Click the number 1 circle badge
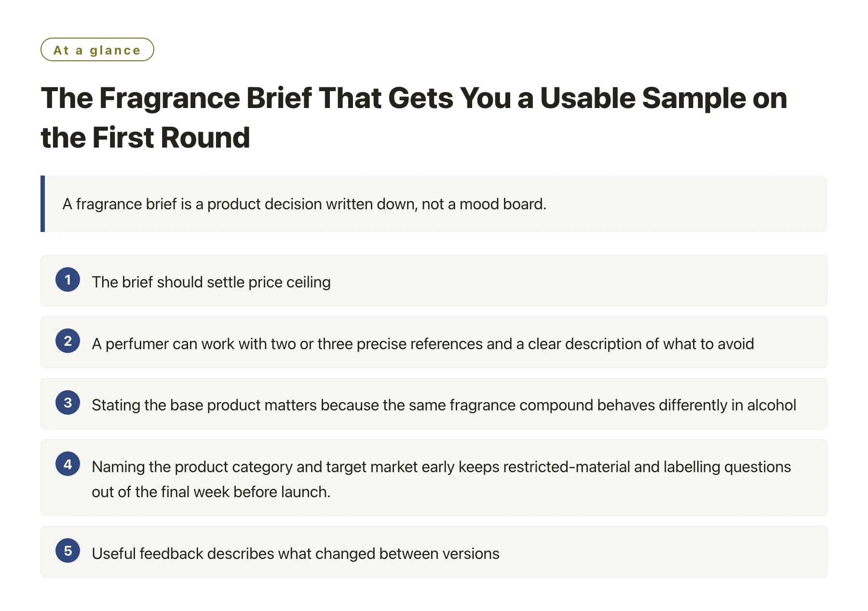The height and width of the screenshot is (611, 868). pos(68,280)
